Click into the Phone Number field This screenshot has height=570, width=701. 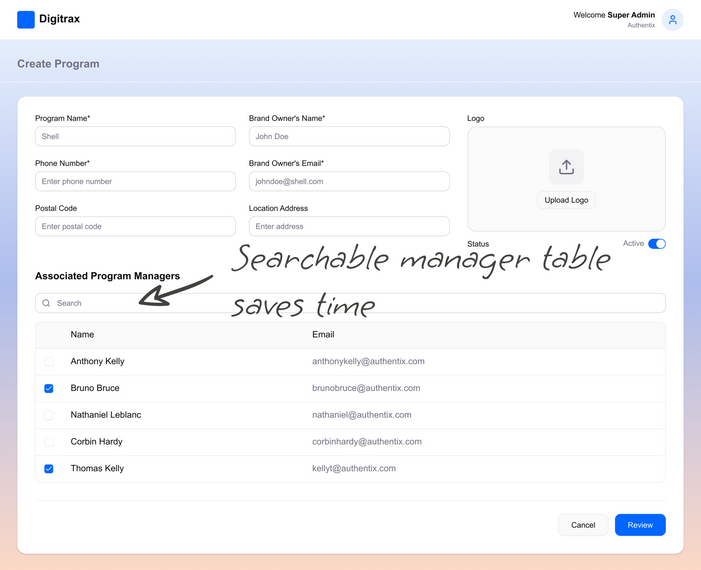pyautogui.click(x=135, y=182)
